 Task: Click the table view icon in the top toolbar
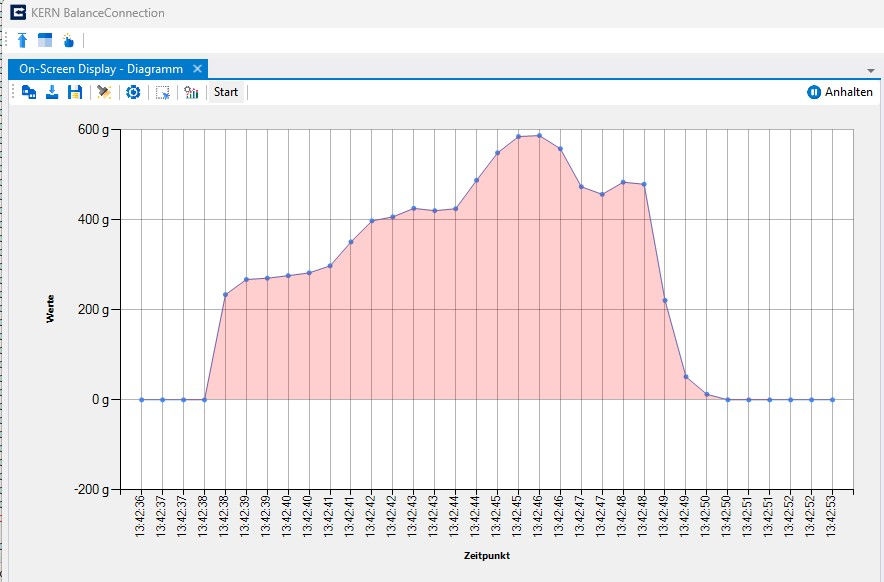tap(44, 41)
